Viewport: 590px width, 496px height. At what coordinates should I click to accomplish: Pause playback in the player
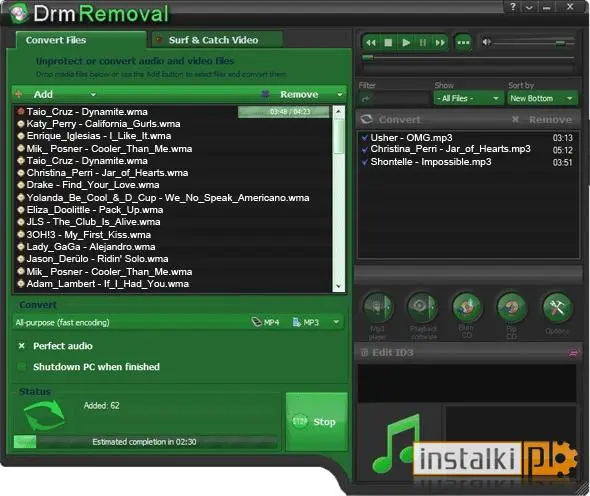423,43
